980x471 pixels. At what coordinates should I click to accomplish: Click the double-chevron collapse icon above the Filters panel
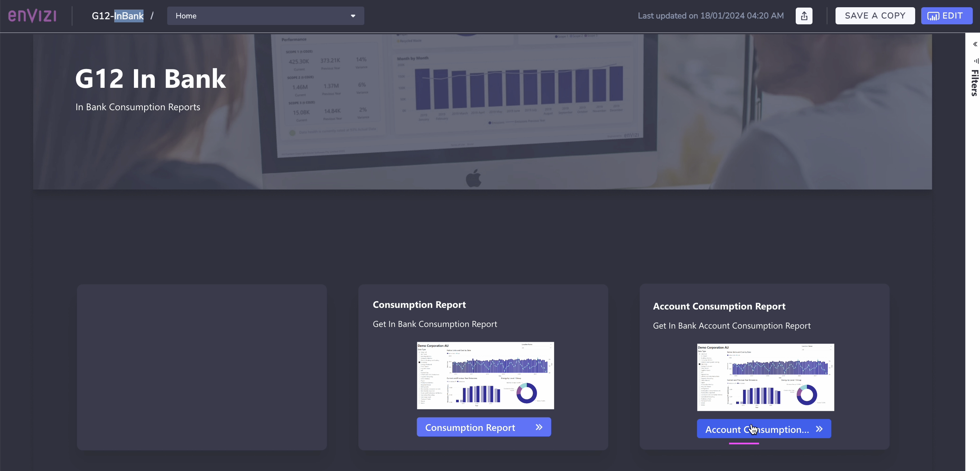pos(975,44)
